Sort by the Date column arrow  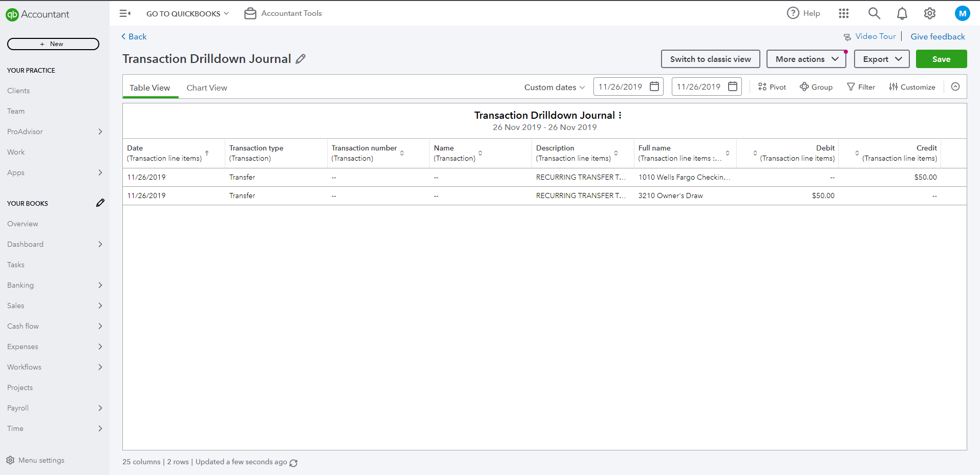[207, 153]
